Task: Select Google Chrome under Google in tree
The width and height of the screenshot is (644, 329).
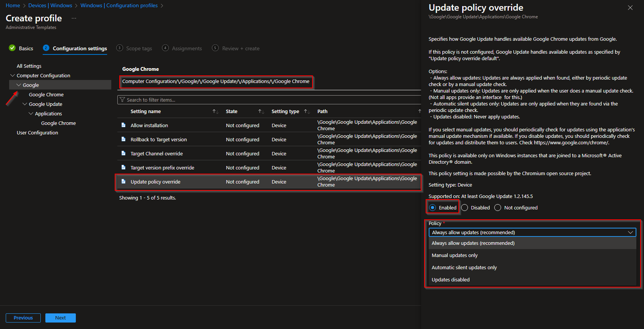Action: coord(46,94)
